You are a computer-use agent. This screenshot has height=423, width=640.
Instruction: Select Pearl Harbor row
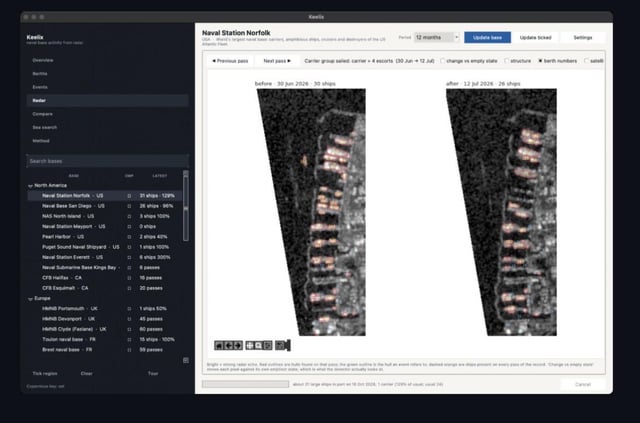(x=105, y=237)
